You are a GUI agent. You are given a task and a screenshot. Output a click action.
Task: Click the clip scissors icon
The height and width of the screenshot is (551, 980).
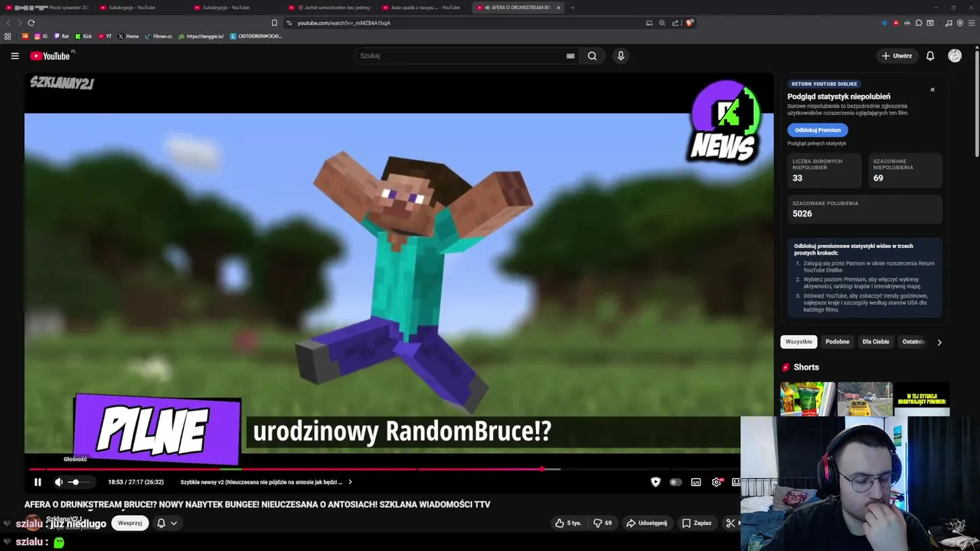(x=730, y=523)
